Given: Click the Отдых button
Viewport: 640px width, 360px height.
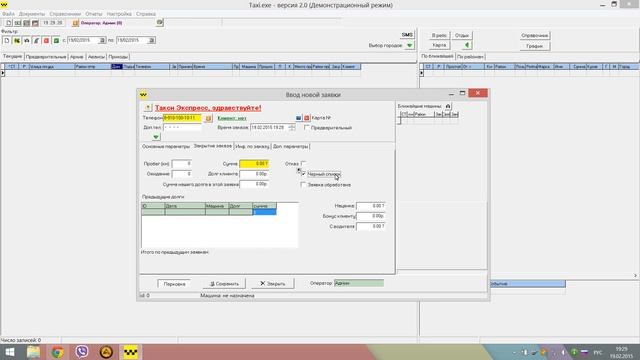Looking at the screenshot, I should (462, 36).
